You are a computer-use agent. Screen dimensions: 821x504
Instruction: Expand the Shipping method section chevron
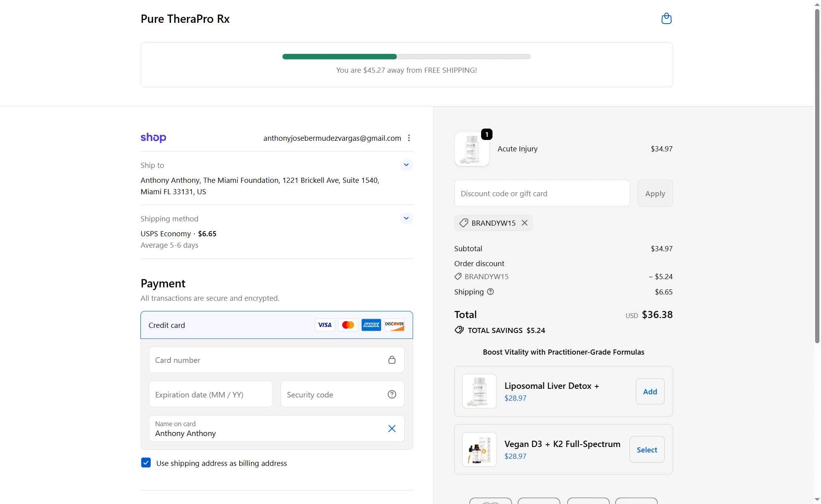coord(406,218)
